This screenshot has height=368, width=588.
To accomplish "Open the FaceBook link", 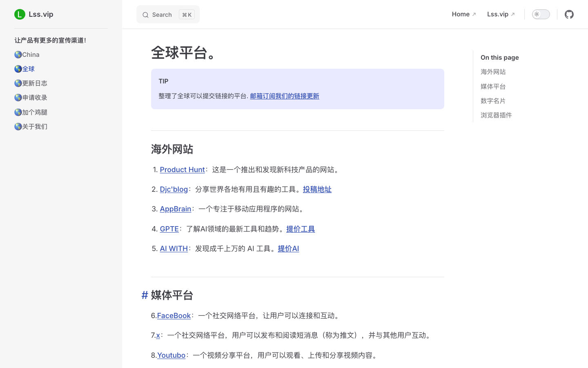I will [x=174, y=316].
